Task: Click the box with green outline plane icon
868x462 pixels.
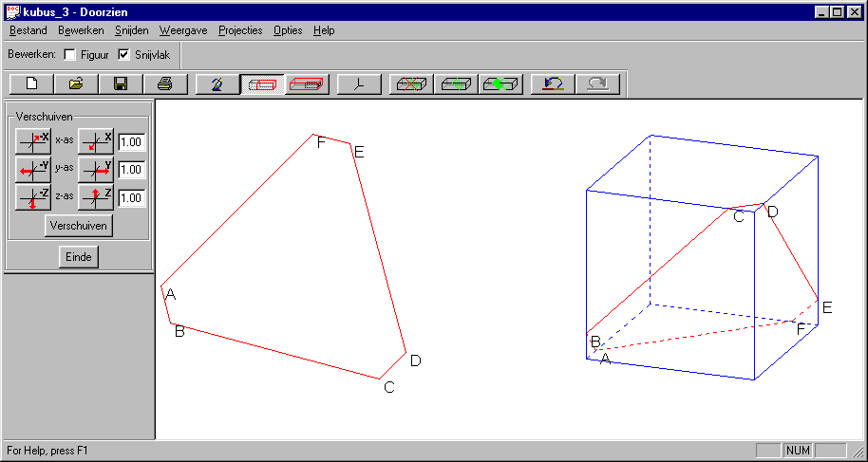Action: pos(456,84)
